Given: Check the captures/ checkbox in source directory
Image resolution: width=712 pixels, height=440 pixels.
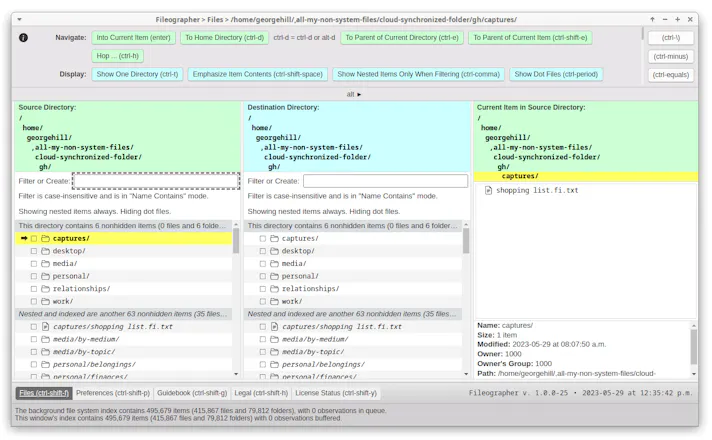Looking at the screenshot, I should tap(34, 238).
